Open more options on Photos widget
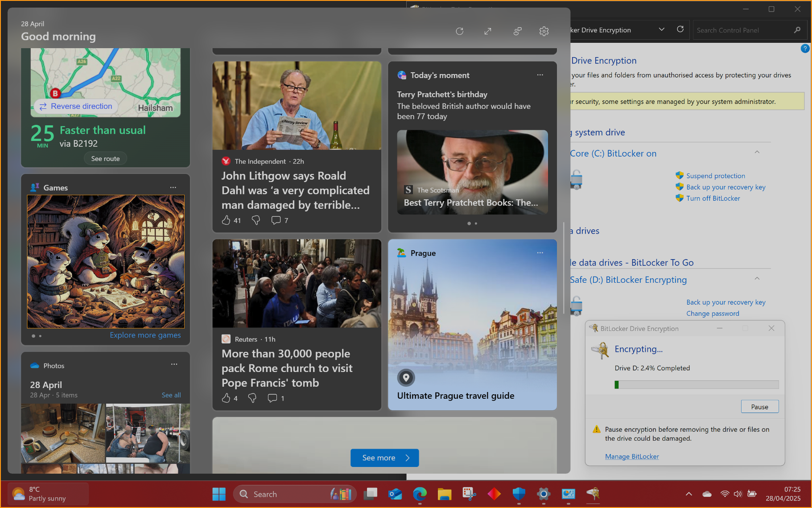 point(174,364)
